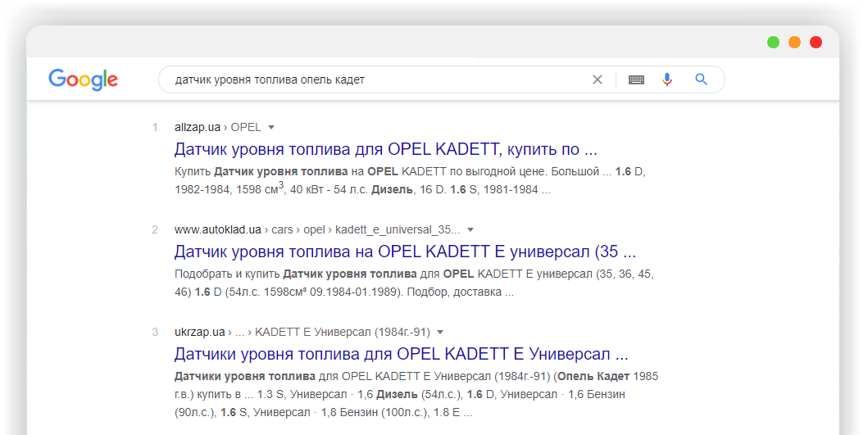This screenshot has height=435, width=868.
Task: Expand the options arrow next to www.autoklad.ua
Action: pyautogui.click(x=470, y=229)
